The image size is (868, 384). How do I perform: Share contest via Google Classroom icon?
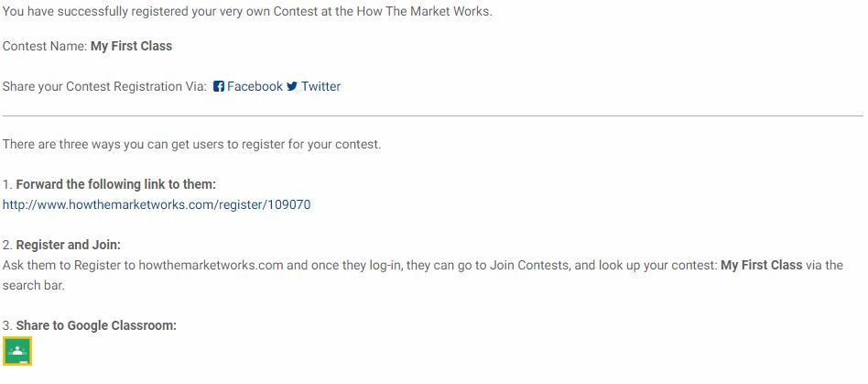[x=17, y=351]
